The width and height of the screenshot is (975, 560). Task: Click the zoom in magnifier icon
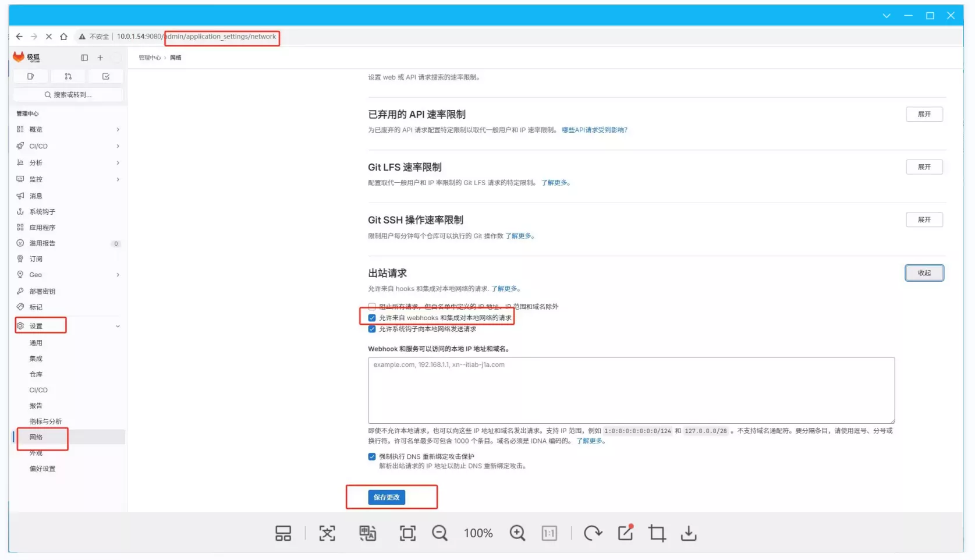(517, 533)
